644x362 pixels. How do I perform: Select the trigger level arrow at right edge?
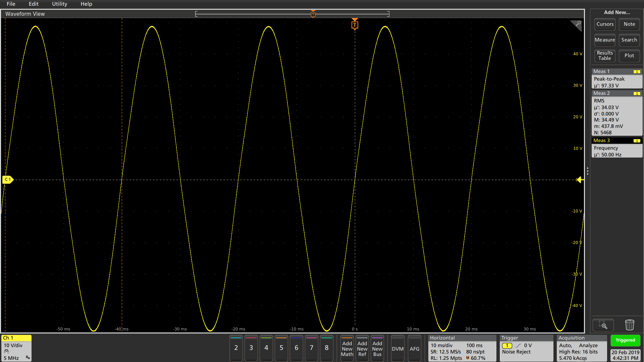tap(580, 180)
